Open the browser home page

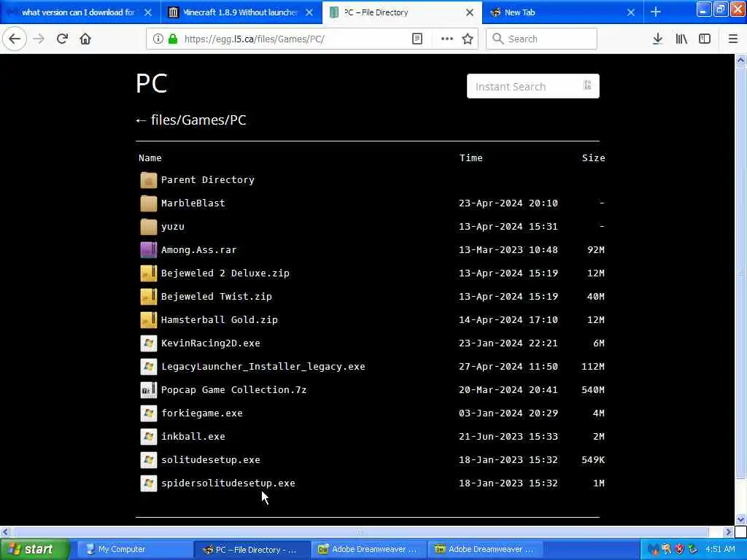(85, 39)
